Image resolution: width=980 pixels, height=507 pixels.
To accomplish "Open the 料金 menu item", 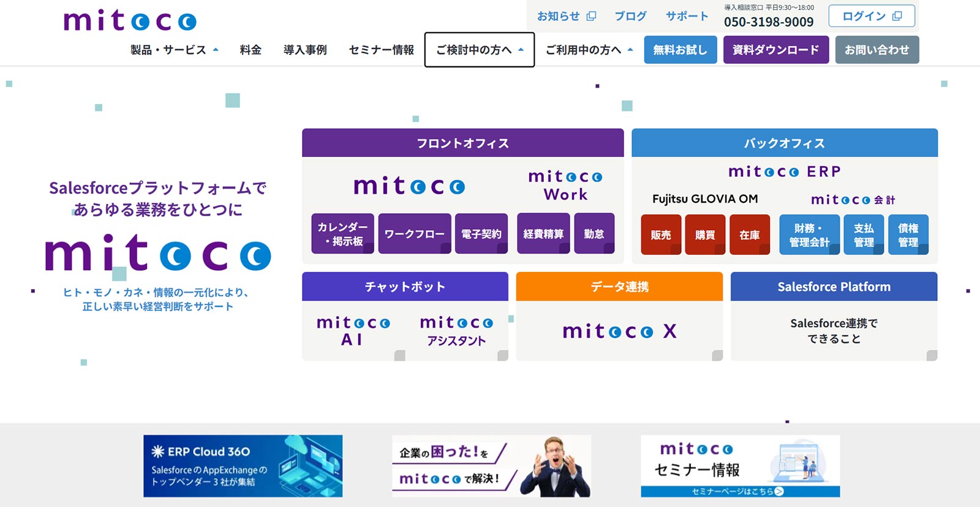I will coord(251,50).
